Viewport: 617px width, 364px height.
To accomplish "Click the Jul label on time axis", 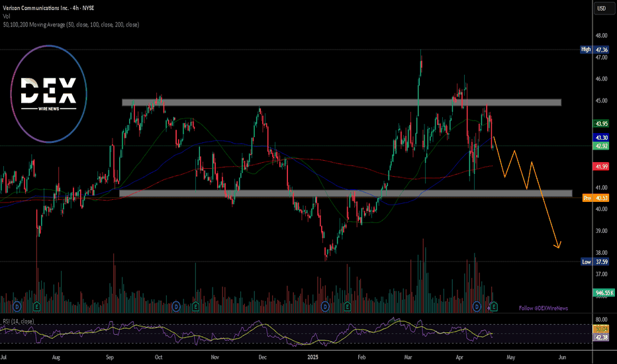I will pos(3,357).
